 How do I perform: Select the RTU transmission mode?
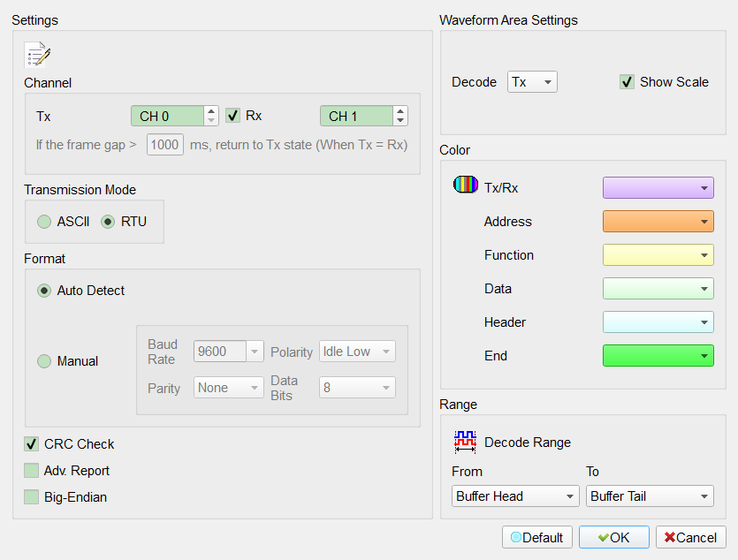[108, 222]
